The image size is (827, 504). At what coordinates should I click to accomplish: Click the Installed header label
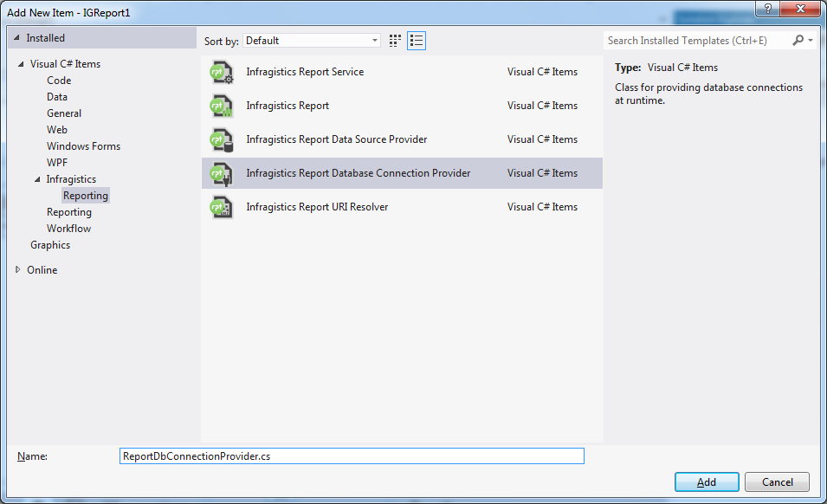tap(45, 38)
